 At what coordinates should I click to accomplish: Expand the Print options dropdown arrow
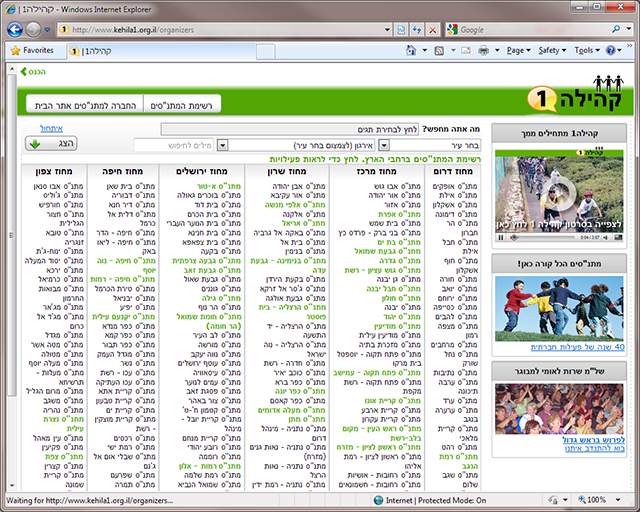[497, 51]
